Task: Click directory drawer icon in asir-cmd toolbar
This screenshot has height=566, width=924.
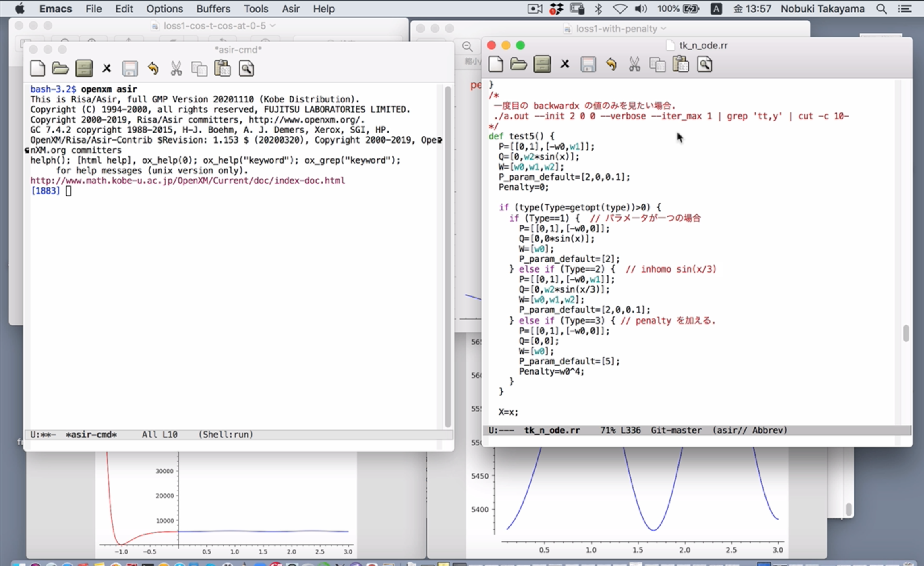Action: point(84,69)
